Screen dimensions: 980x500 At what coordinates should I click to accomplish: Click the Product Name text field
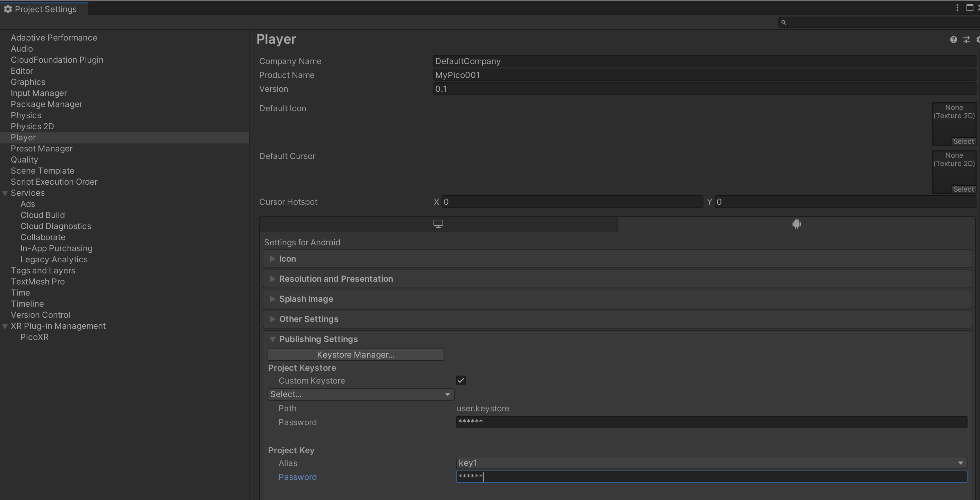pos(704,75)
